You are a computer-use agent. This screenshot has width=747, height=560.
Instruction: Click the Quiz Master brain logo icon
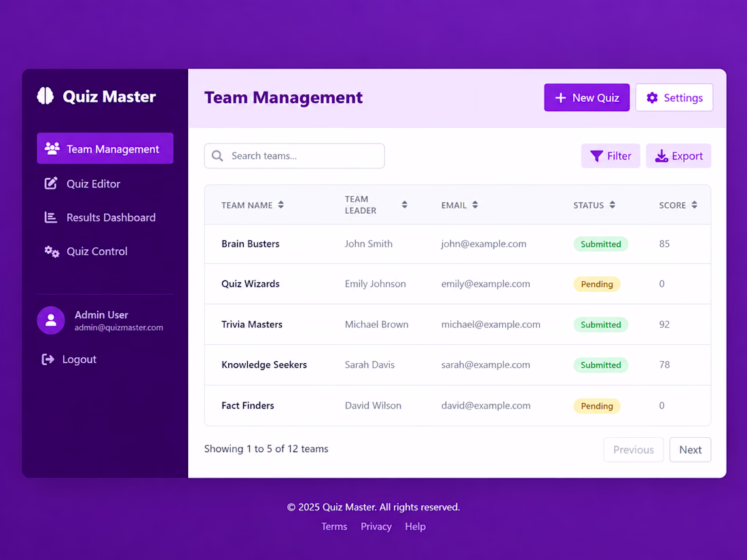tap(45, 96)
